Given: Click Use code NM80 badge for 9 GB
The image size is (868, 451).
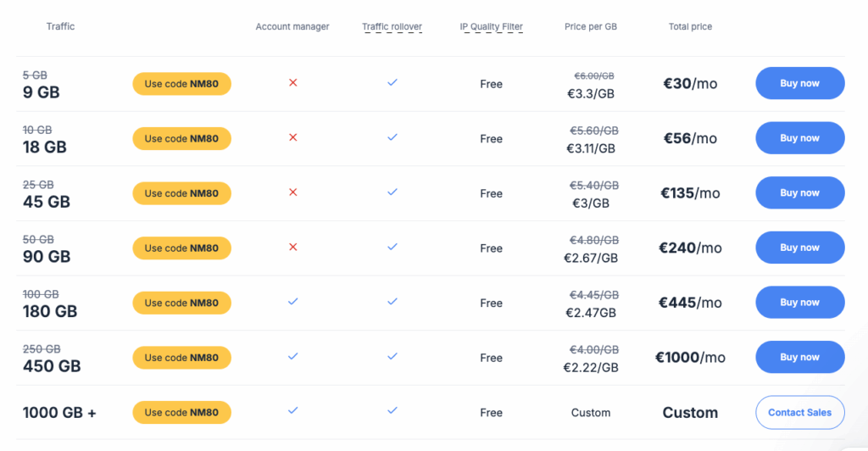Looking at the screenshot, I should 181,84.
